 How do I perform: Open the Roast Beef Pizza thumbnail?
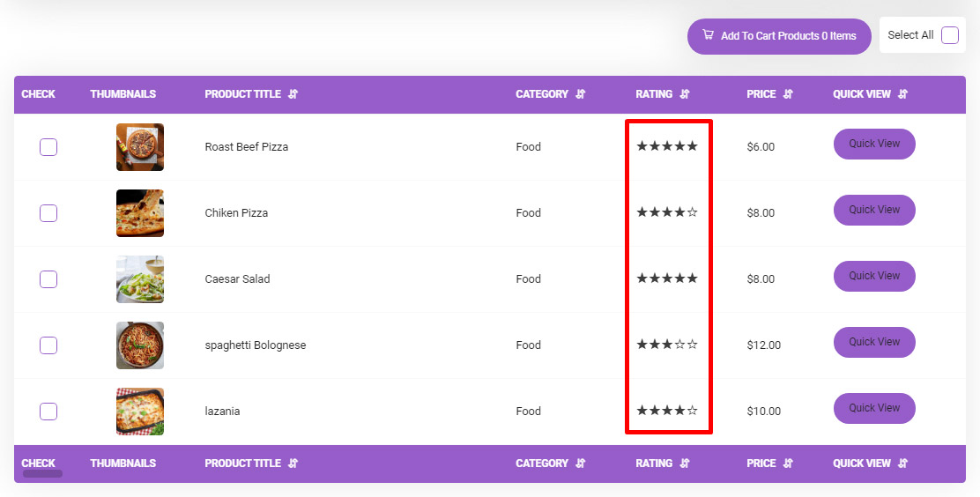[140, 147]
